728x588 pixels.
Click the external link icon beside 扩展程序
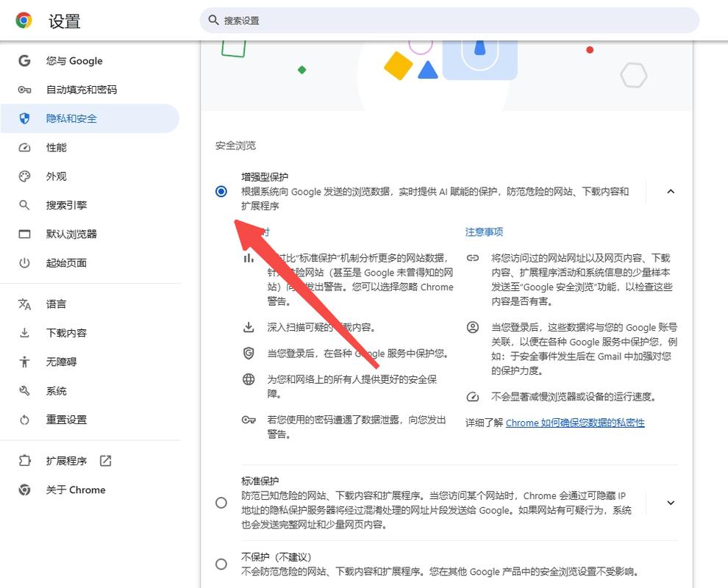[x=105, y=461]
